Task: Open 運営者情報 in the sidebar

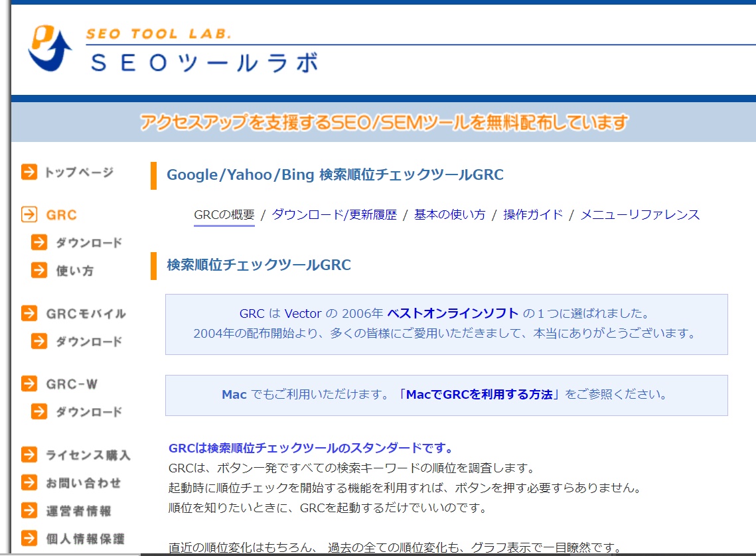Action: (x=78, y=511)
